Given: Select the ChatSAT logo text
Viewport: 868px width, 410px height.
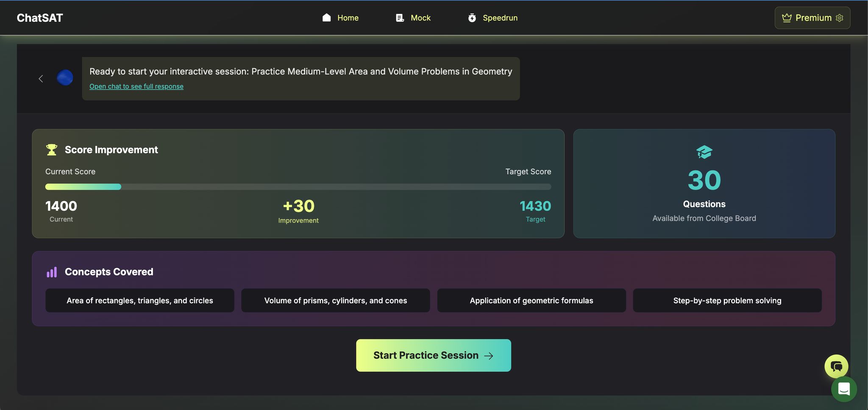Looking at the screenshot, I should point(40,18).
